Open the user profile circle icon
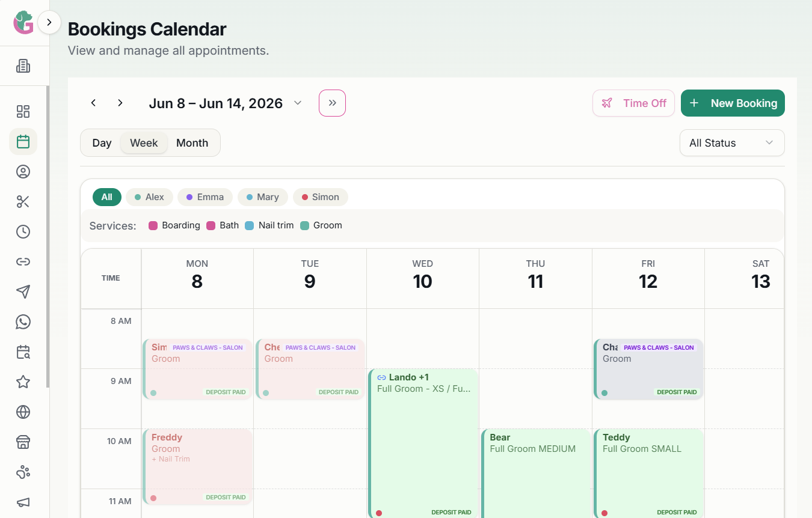 tap(23, 172)
